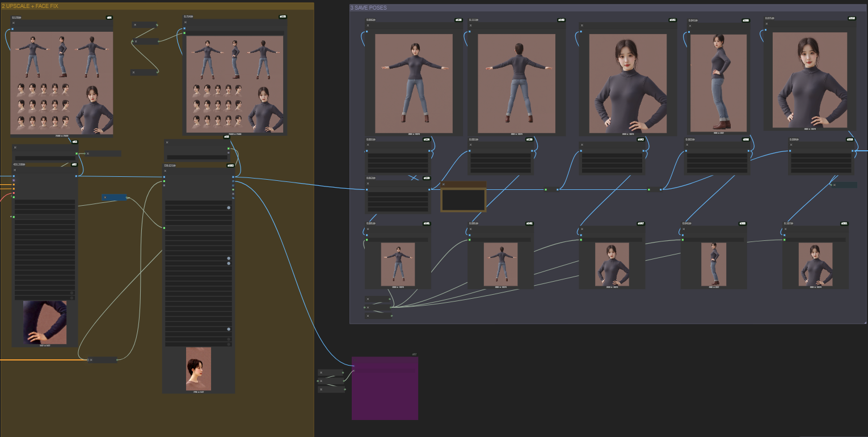Collapse the widget node below the large front T-pose preview
Screen dimensions: 868x437
tap(368, 145)
